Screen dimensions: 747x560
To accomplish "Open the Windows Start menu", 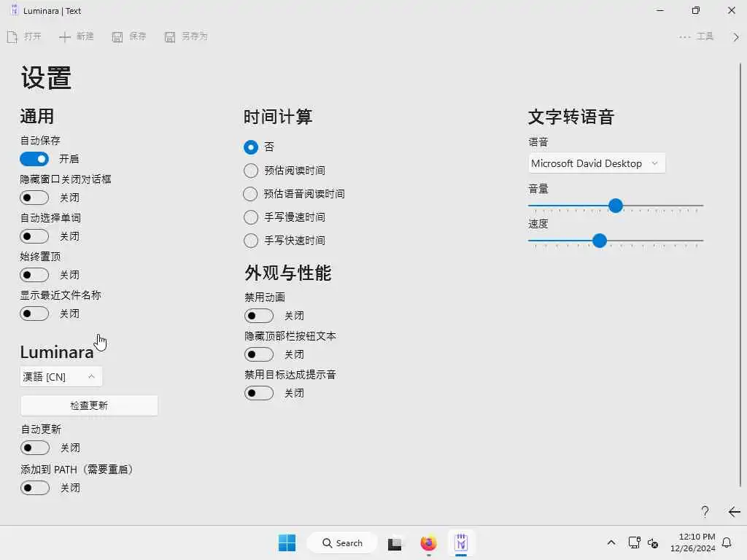I will pos(287,542).
